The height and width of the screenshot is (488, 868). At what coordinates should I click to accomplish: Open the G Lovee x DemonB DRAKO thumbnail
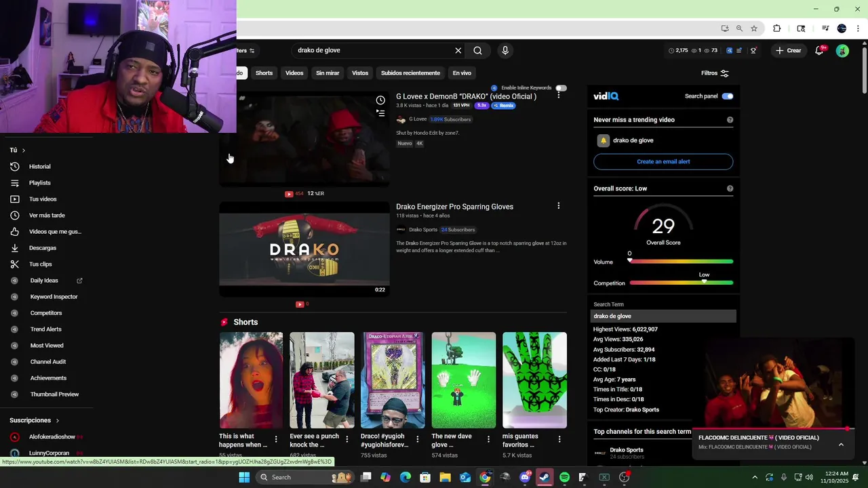[x=304, y=139]
